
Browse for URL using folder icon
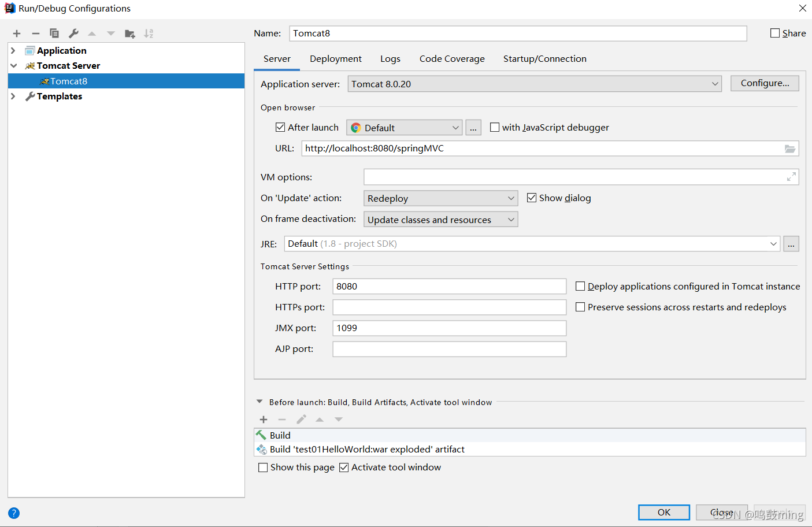(x=790, y=149)
